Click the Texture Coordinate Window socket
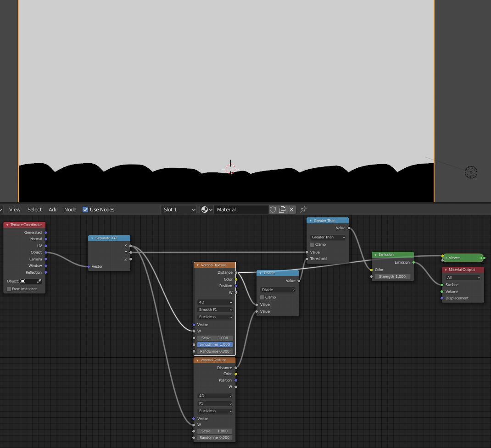The width and height of the screenshot is (491, 448). 46,265
